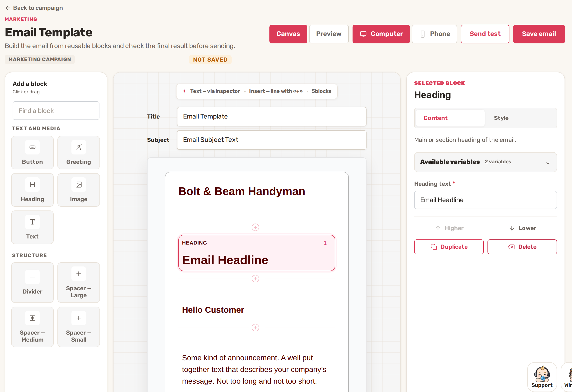The height and width of the screenshot is (392, 572).
Task: Add the Spacer – Medium block
Action: [x=32, y=327]
